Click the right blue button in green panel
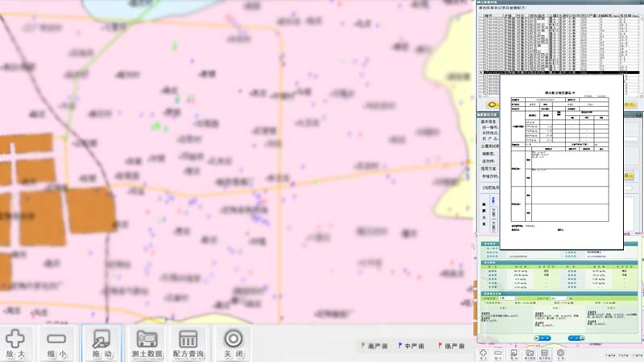This screenshot has width=644, height=362. [575, 338]
